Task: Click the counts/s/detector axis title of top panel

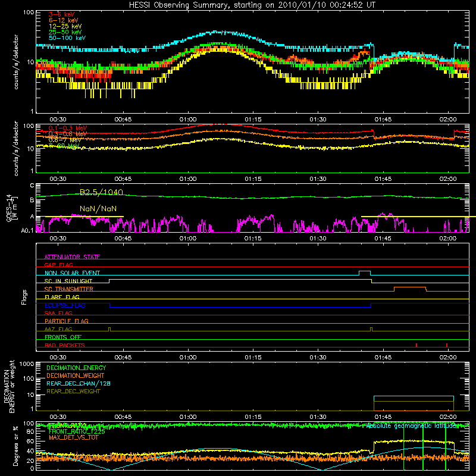Action: point(16,62)
